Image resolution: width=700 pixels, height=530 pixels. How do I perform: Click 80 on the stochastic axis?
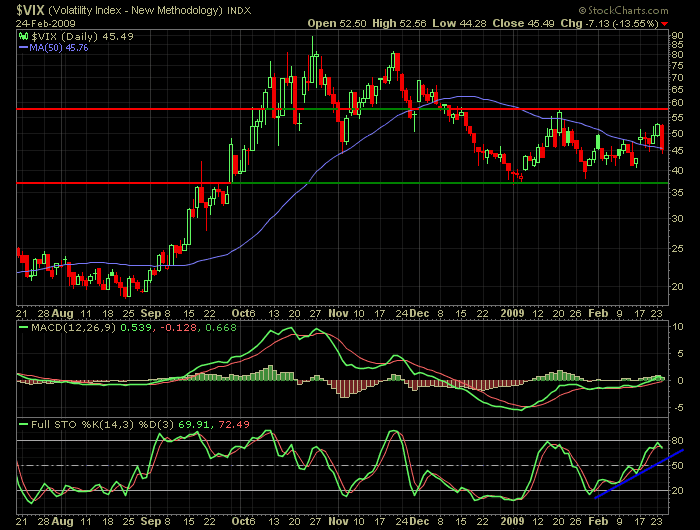click(677, 441)
